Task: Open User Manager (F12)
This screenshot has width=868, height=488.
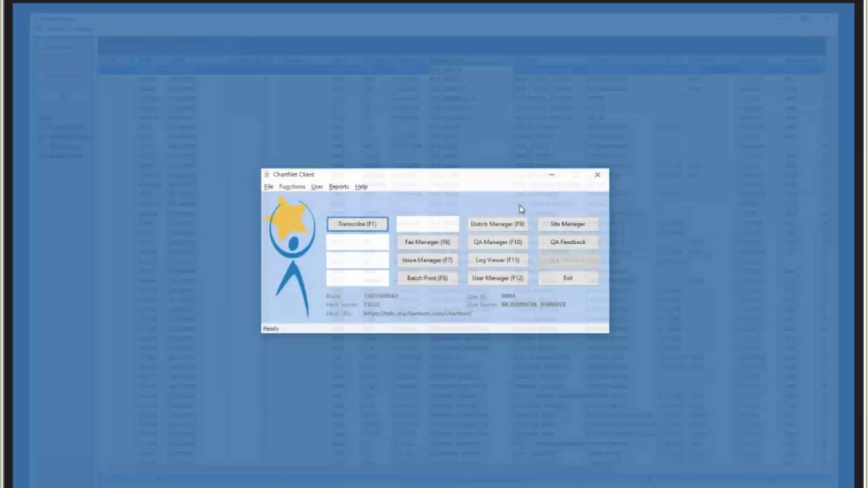Action: [x=497, y=278]
